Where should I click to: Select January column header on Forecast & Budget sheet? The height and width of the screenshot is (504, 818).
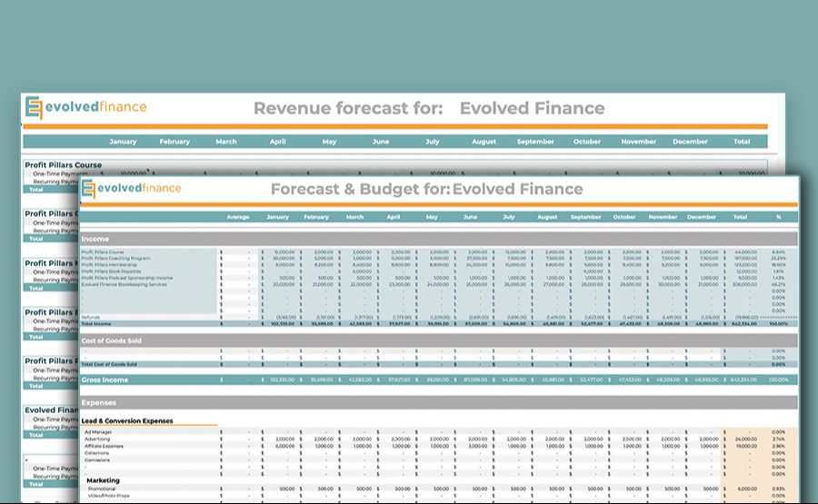[277, 217]
